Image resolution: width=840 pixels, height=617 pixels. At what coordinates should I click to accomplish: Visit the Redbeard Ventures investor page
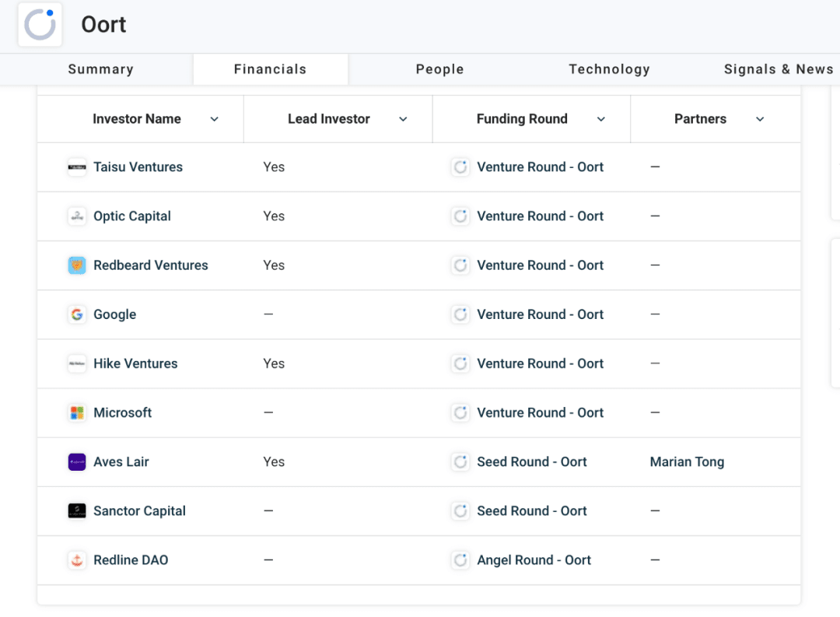pos(151,265)
